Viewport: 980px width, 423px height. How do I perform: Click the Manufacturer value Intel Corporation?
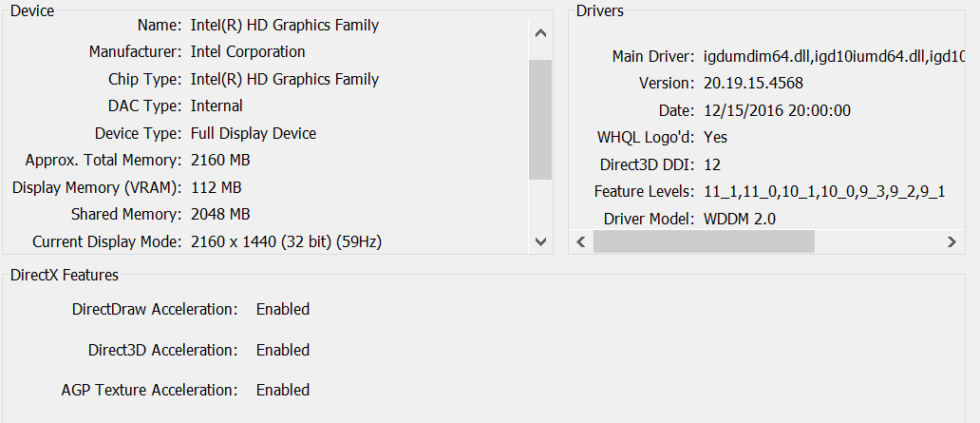(x=248, y=52)
